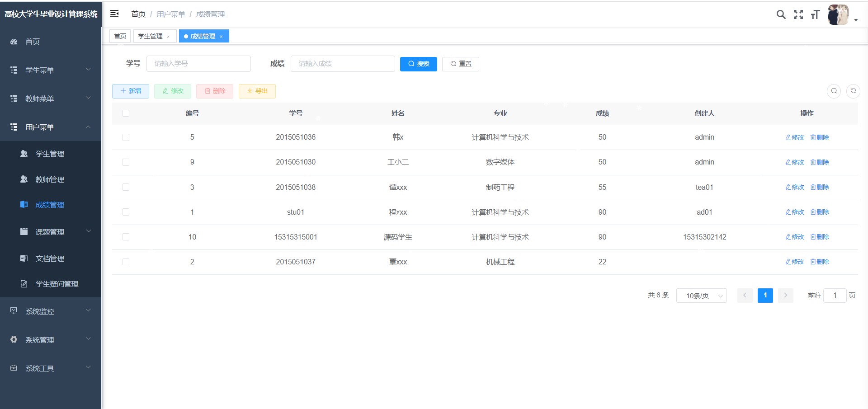
Task: Click 修改 link for 王小二 row
Action: 795,162
